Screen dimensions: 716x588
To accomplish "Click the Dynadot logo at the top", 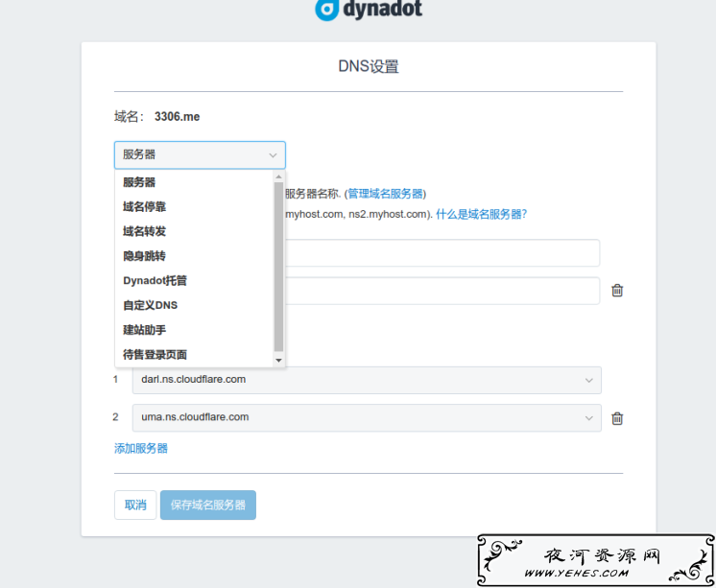I will tap(369, 10).
